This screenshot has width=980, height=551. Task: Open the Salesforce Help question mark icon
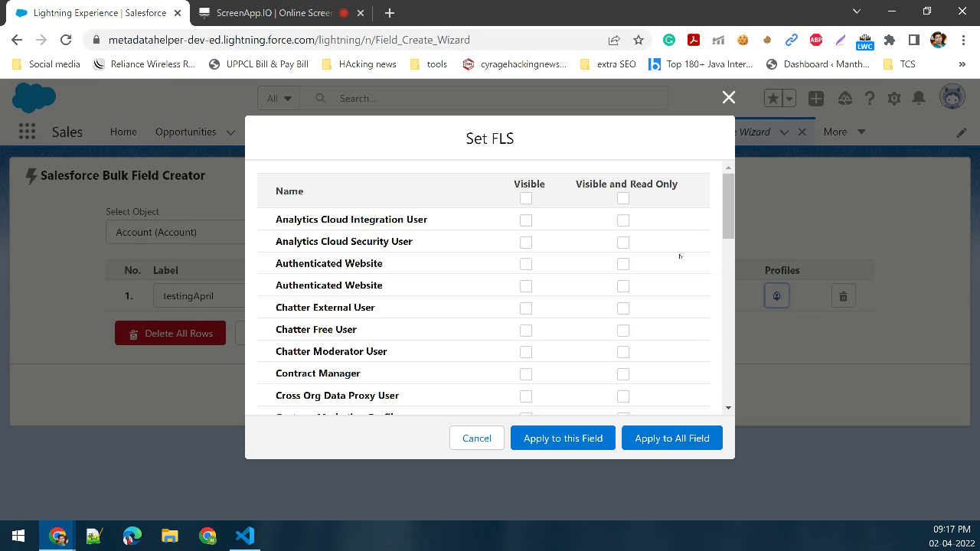coord(869,98)
